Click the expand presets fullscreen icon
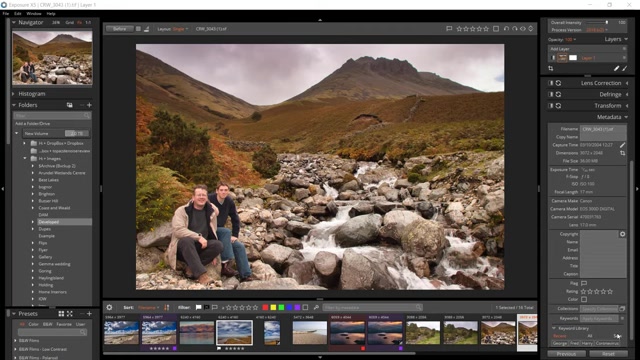This screenshot has height=360, width=640. coord(70,313)
